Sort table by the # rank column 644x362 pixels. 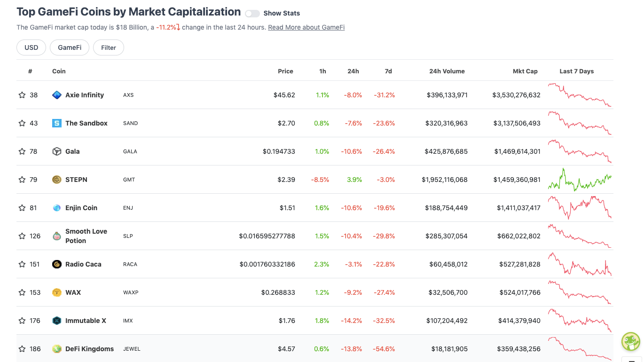click(30, 71)
